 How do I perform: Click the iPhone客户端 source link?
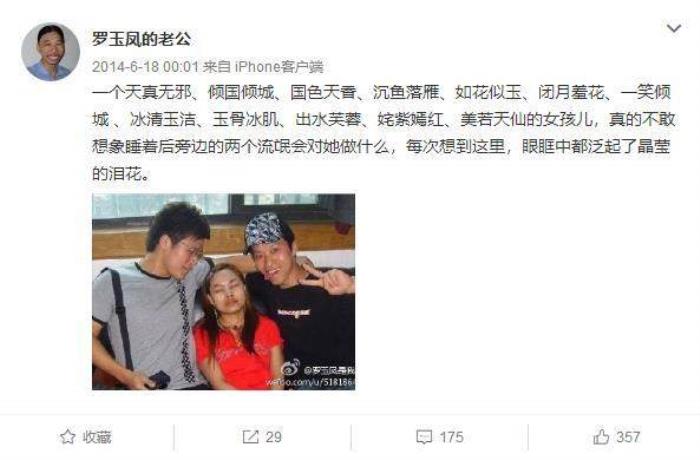pos(279,67)
